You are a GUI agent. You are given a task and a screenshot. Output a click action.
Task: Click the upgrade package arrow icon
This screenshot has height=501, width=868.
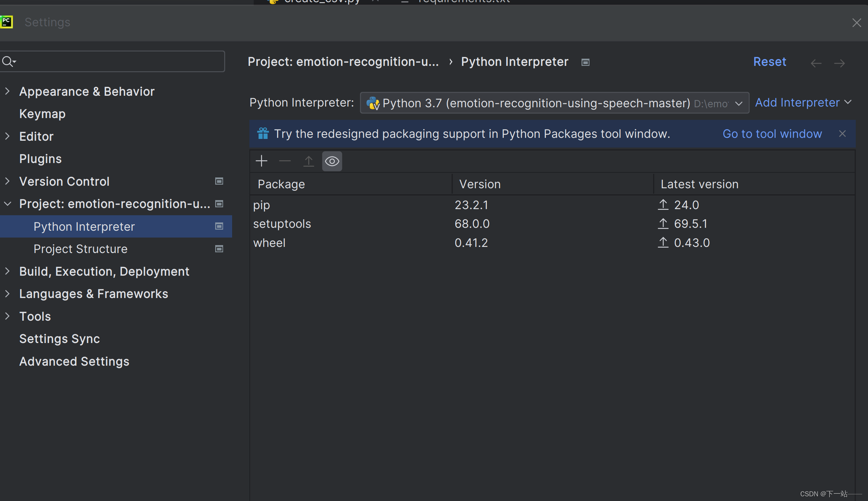click(308, 161)
